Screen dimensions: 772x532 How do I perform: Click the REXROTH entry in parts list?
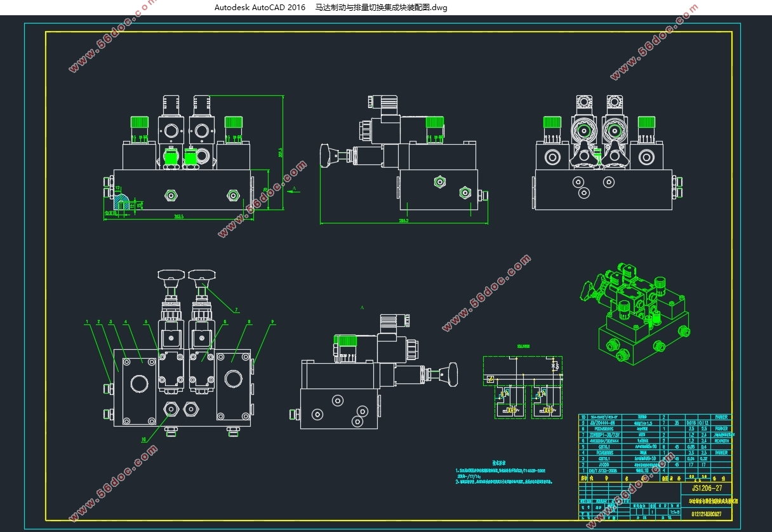(x=721, y=441)
